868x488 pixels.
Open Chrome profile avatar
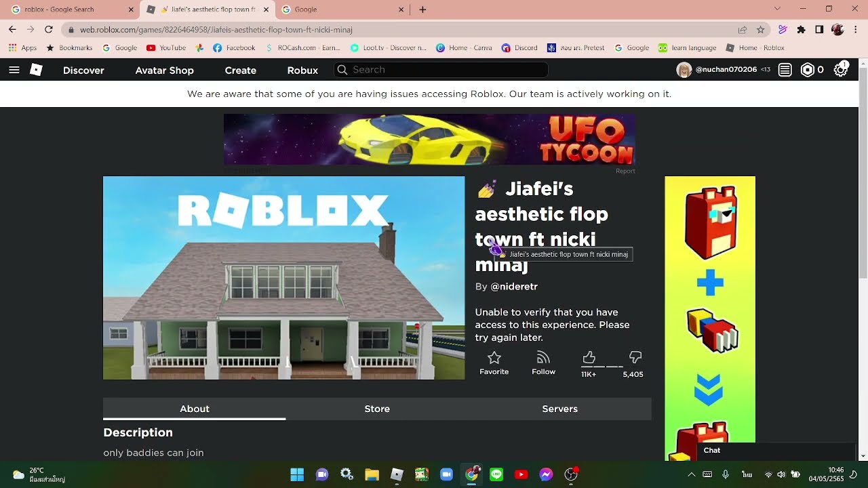tap(837, 30)
